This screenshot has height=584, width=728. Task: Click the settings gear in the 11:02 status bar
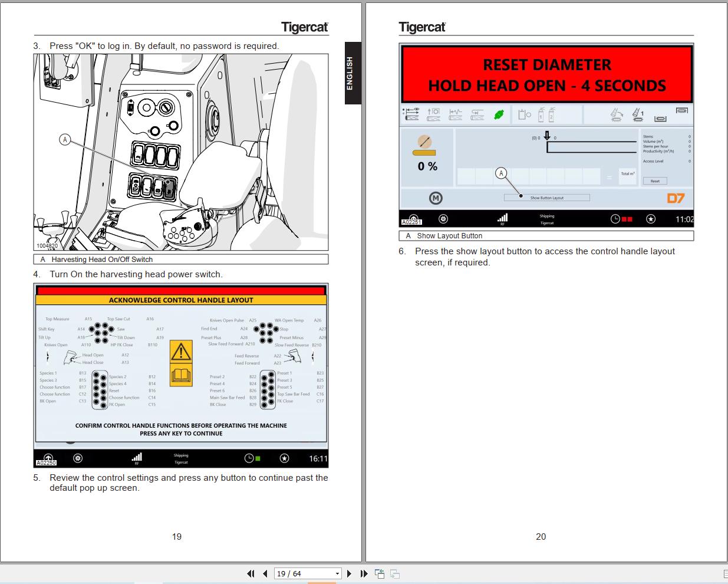(x=443, y=219)
